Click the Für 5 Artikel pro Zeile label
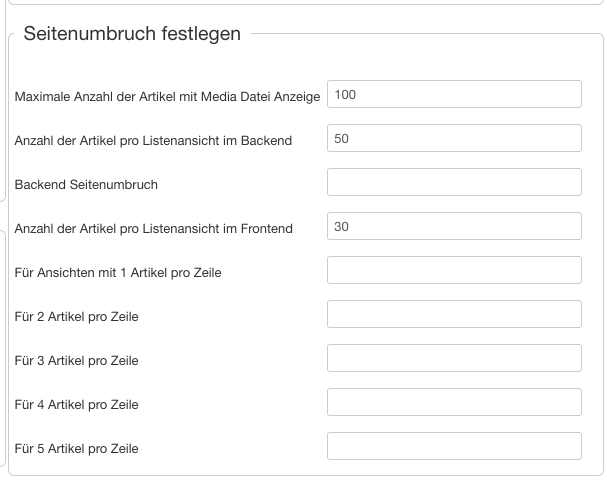The width and height of the screenshot is (607, 487). (x=77, y=449)
